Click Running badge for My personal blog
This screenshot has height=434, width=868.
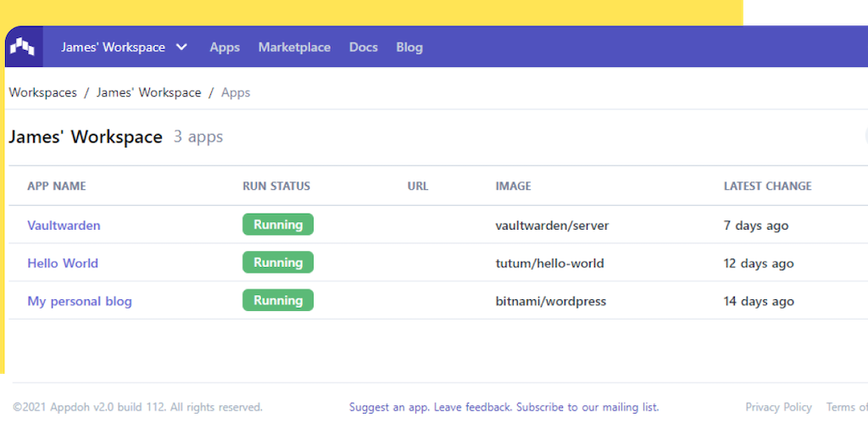(278, 300)
